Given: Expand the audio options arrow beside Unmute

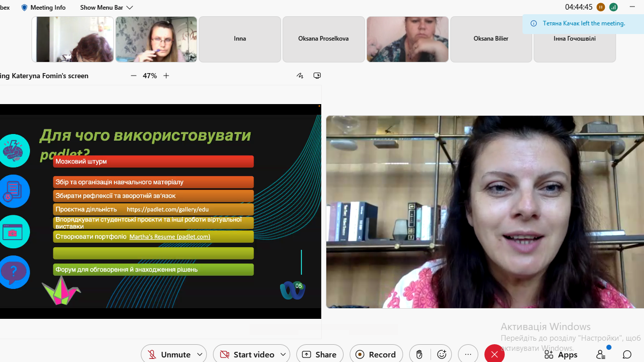Looking at the screenshot, I should (200, 354).
